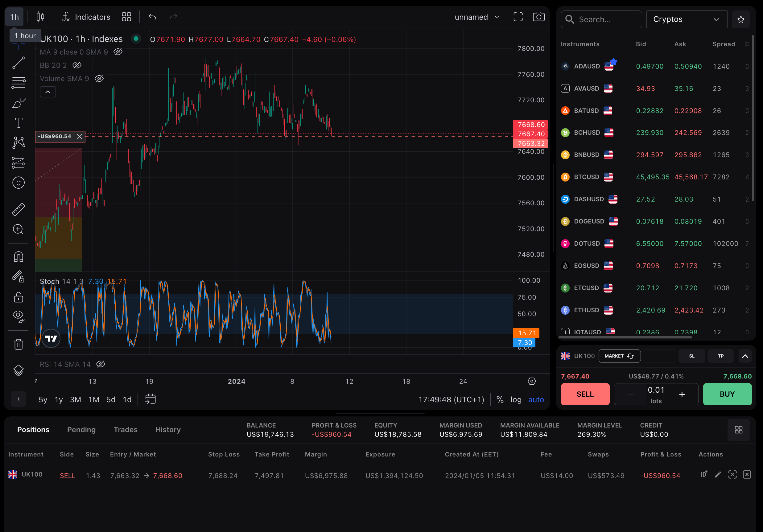Switch to the Pending tab
Viewport: 763px width, 532px height.
(x=81, y=429)
